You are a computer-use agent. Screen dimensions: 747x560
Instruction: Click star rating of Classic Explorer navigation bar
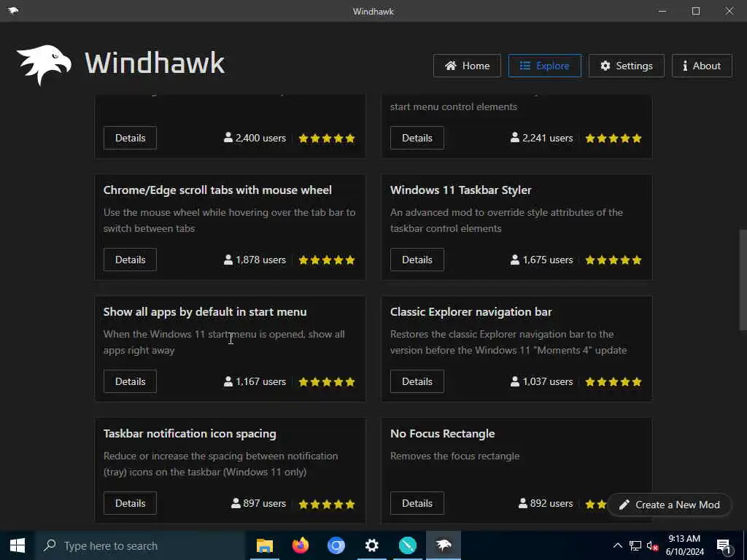point(614,382)
